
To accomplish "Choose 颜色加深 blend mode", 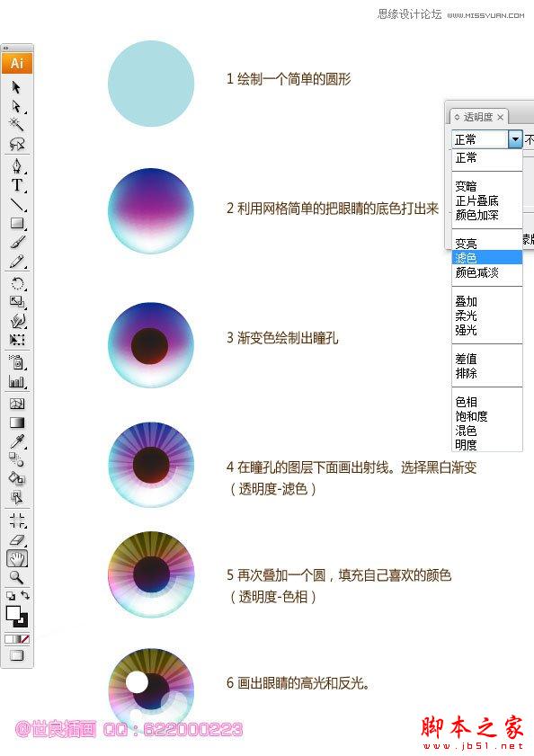I will coord(487,215).
